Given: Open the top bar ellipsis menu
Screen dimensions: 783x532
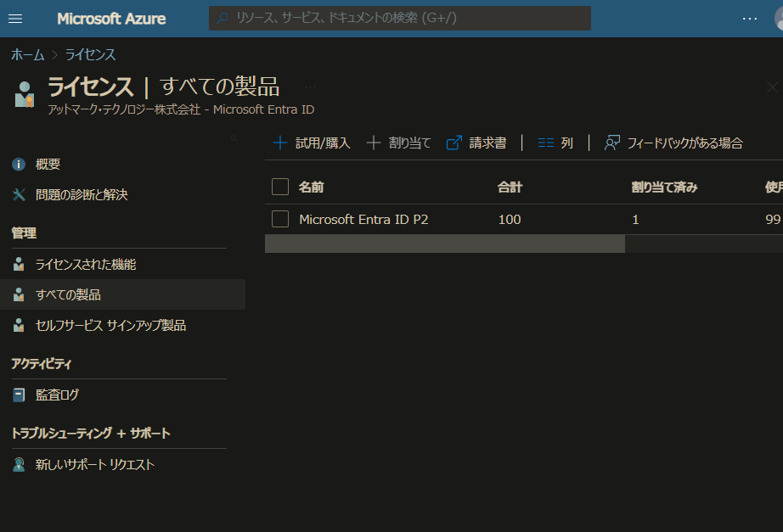Looking at the screenshot, I should 750,19.
